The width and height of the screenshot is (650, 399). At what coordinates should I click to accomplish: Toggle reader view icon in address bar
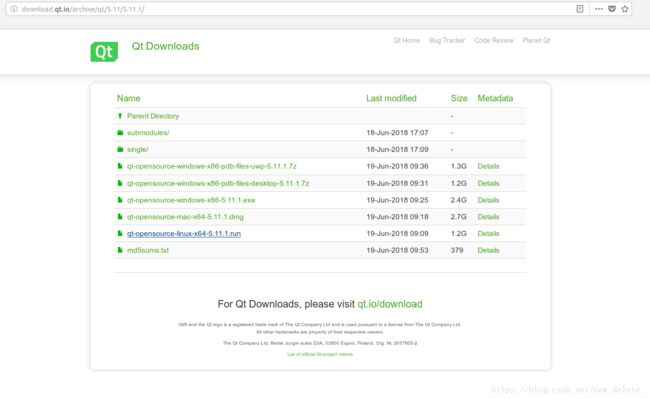580,9
